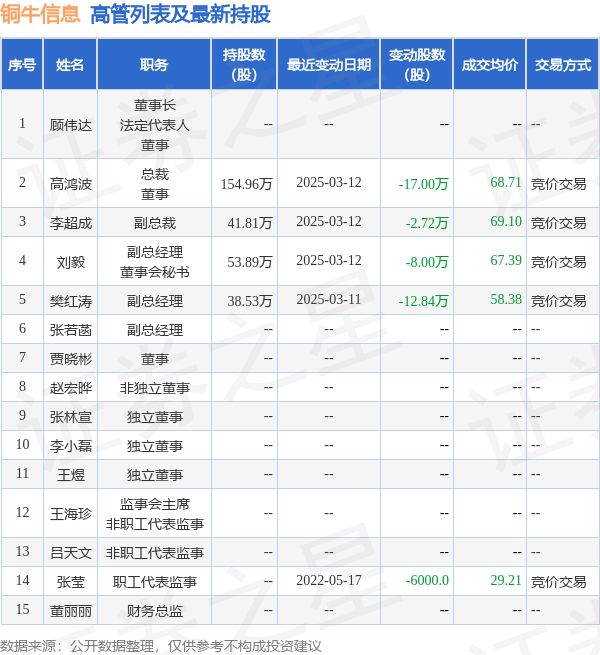Select the name 樊红涛
The image size is (600, 655).
[71, 301]
